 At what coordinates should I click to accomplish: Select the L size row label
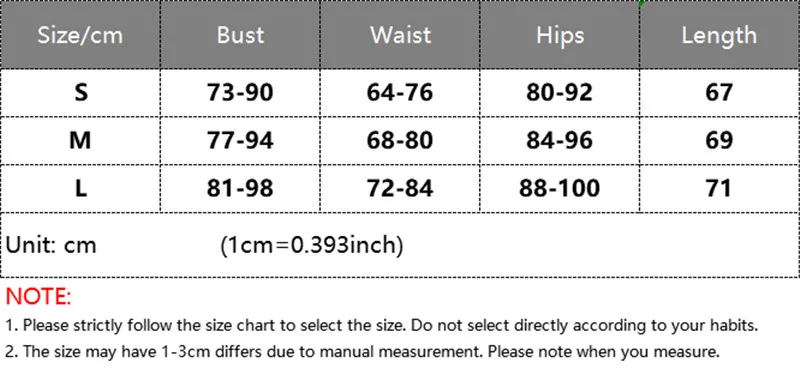click(x=81, y=188)
